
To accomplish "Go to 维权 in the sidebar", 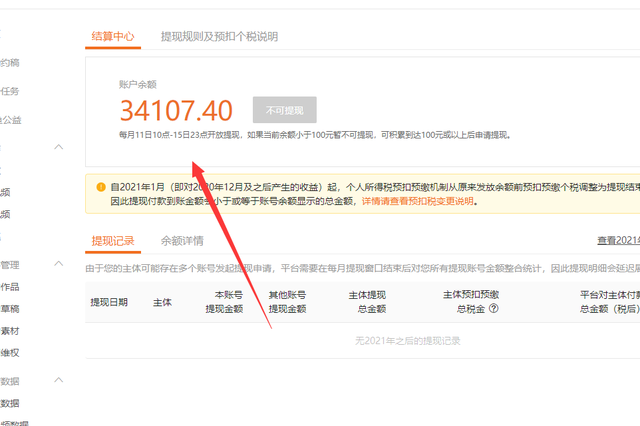I will [9, 353].
